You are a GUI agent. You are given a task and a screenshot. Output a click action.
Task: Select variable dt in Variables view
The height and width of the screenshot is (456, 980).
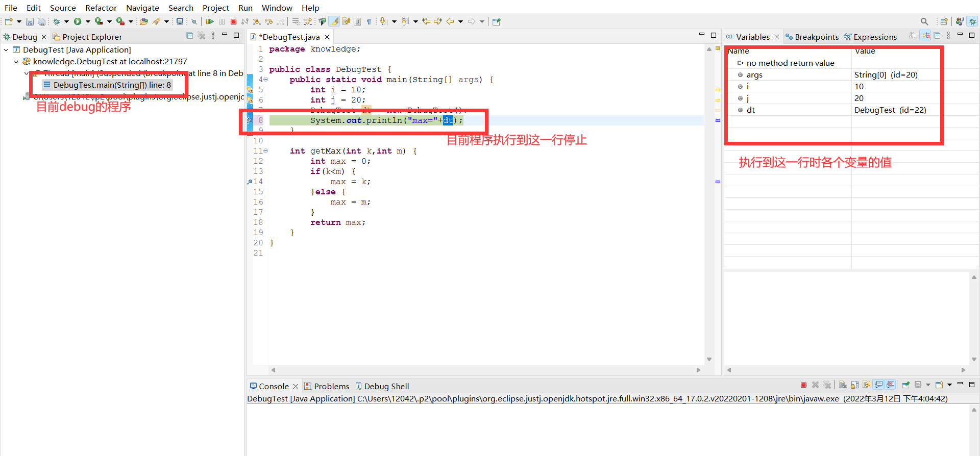750,110
